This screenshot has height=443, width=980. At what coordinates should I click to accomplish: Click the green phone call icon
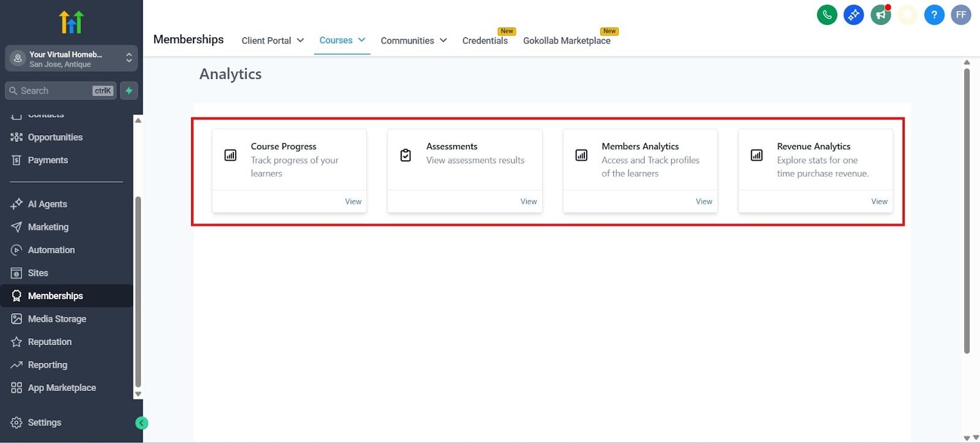(827, 15)
